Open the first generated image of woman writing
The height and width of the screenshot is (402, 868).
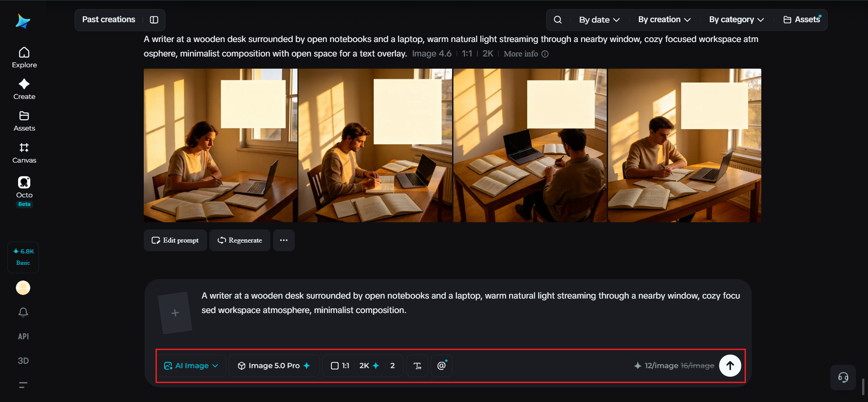[x=221, y=145]
